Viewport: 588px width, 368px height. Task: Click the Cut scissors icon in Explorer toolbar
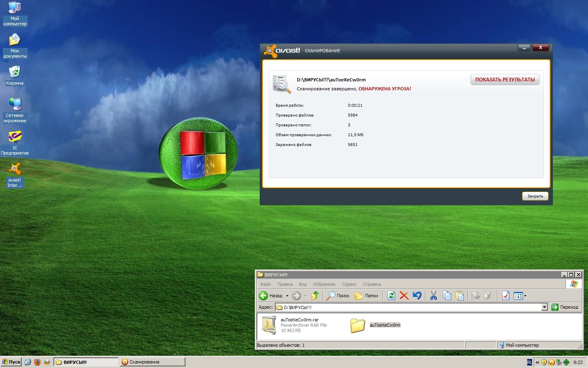(434, 296)
